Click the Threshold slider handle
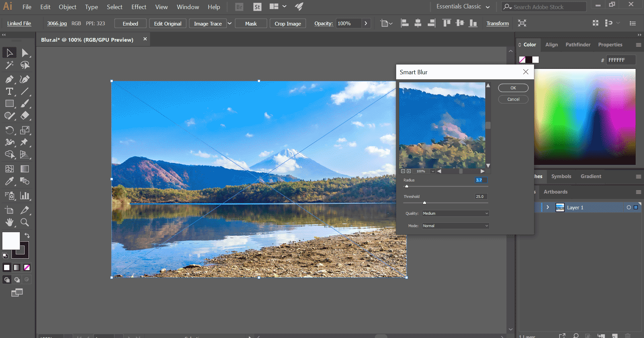Screen dimensions: 644x338 (424, 203)
